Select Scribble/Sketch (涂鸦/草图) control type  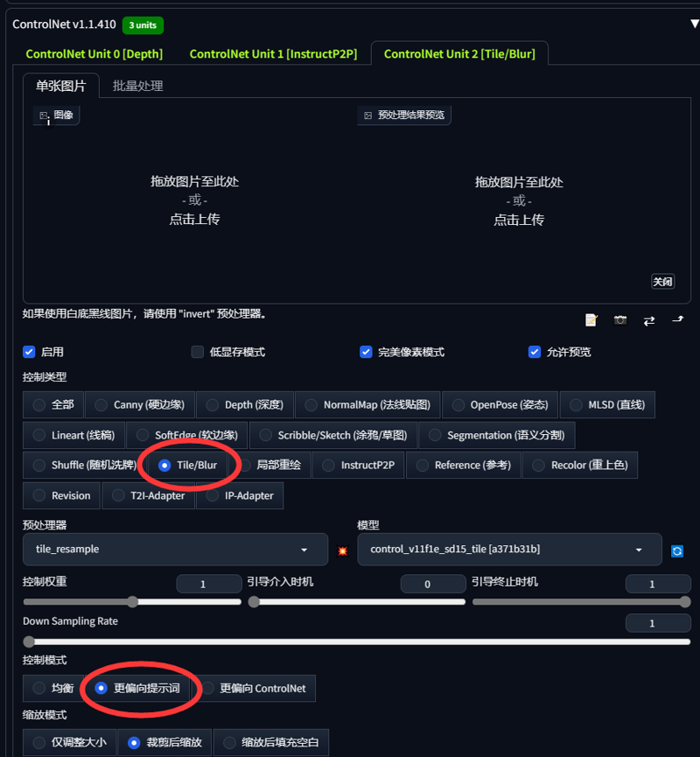pos(333,435)
